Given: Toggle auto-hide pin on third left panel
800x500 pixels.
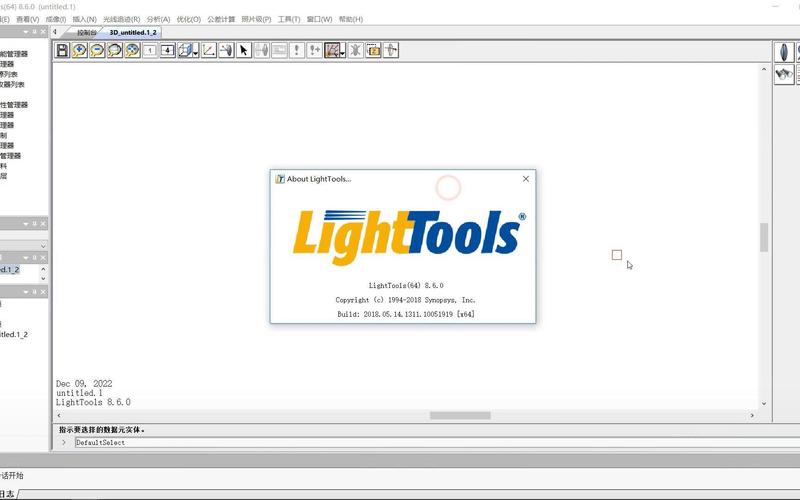Looking at the screenshot, I should pyautogui.click(x=35, y=258).
